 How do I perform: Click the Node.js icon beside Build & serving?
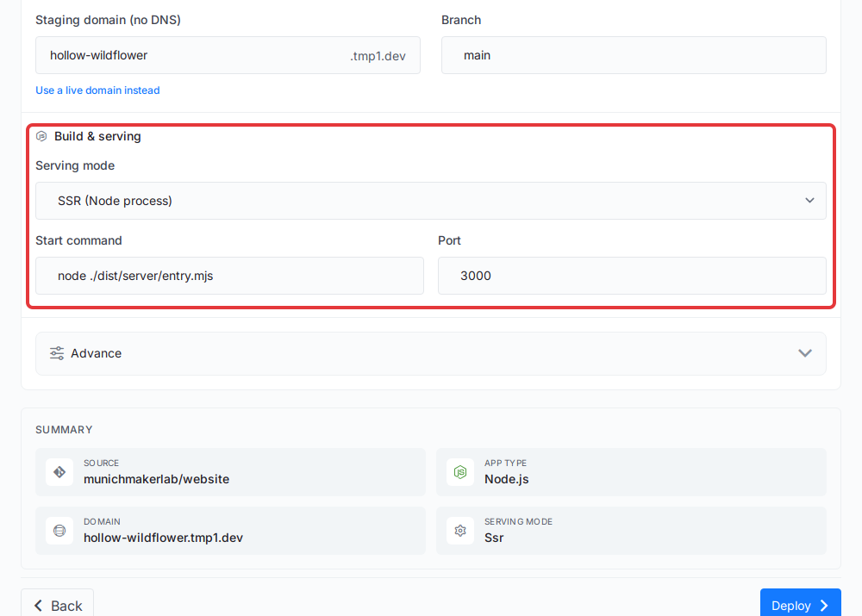(41, 136)
